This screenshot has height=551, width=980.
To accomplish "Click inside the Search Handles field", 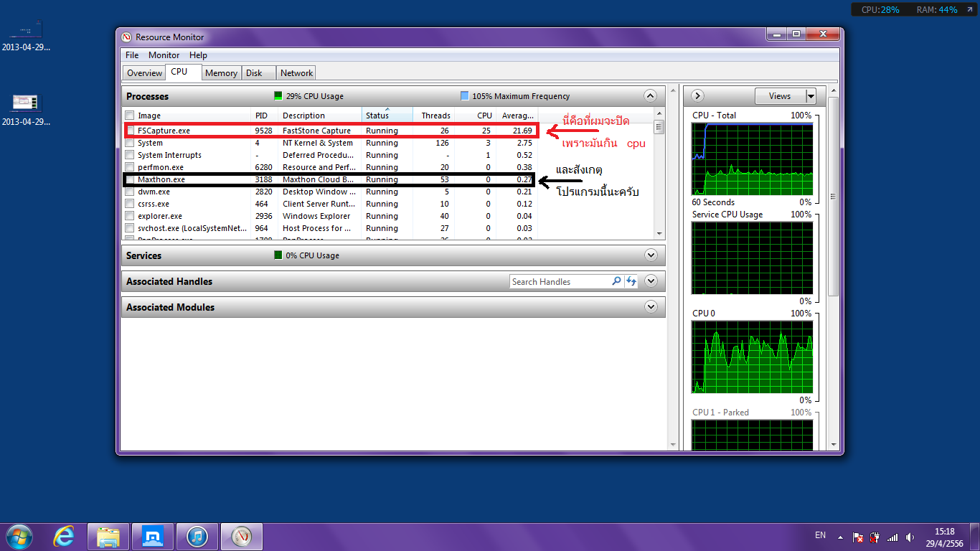I will [x=560, y=281].
